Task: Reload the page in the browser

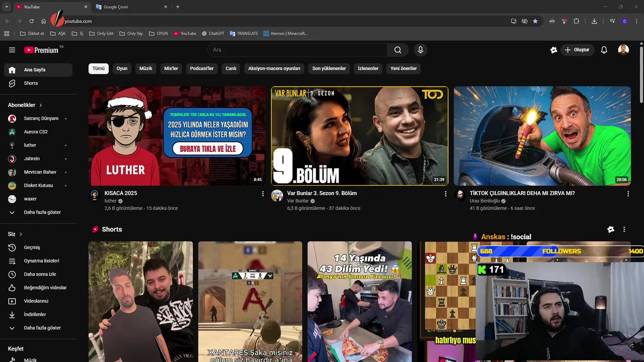Action: click(31, 21)
